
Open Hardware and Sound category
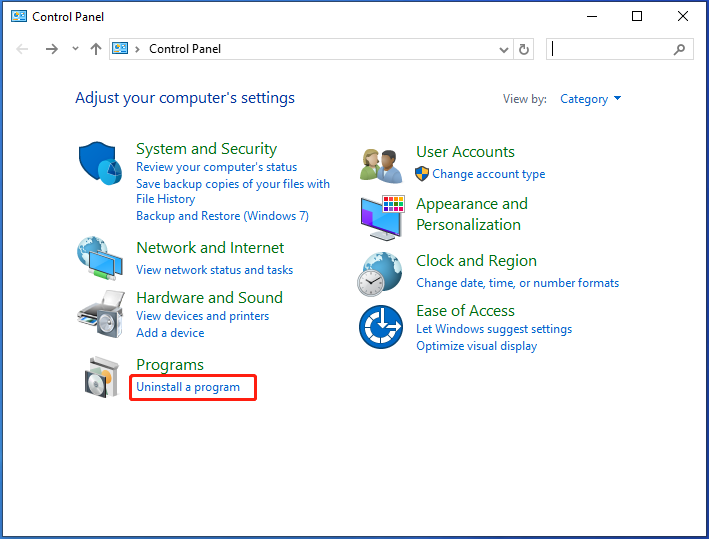pyautogui.click(x=209, y=298)
